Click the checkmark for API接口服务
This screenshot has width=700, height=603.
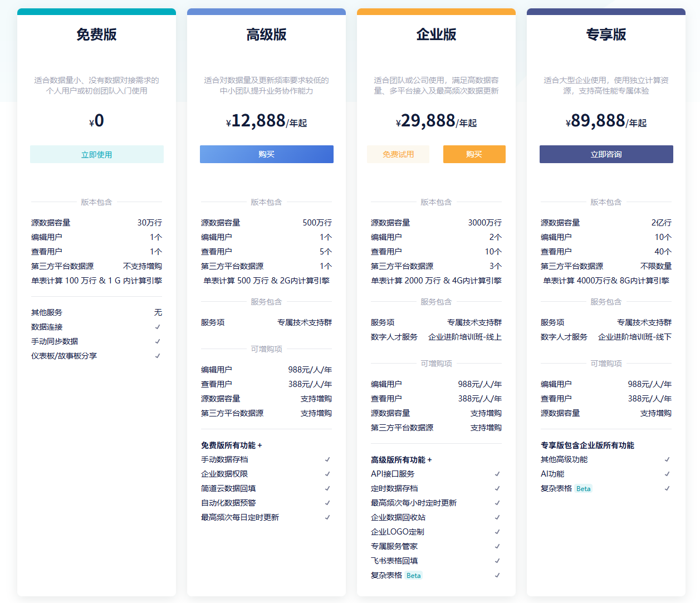497,474
